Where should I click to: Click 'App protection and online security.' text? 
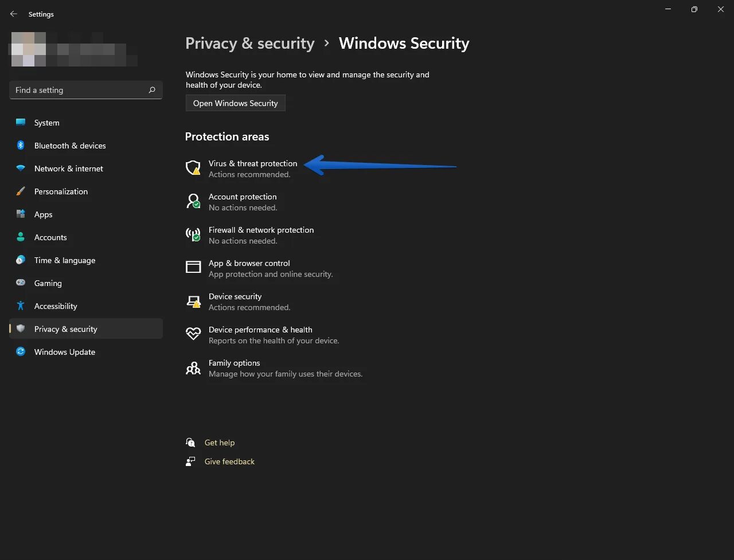271,274
